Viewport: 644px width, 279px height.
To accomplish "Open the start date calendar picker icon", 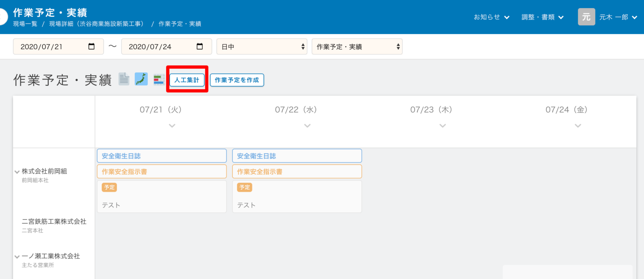I will pyautogui.click(x=91, y=46).
